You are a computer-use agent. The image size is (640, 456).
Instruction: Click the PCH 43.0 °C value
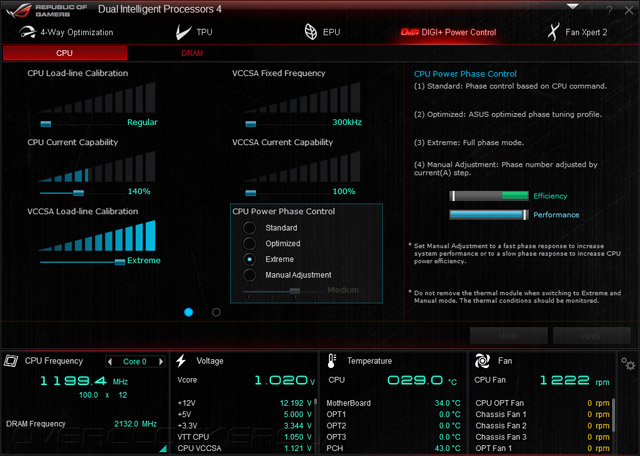[x=447, y=448]
